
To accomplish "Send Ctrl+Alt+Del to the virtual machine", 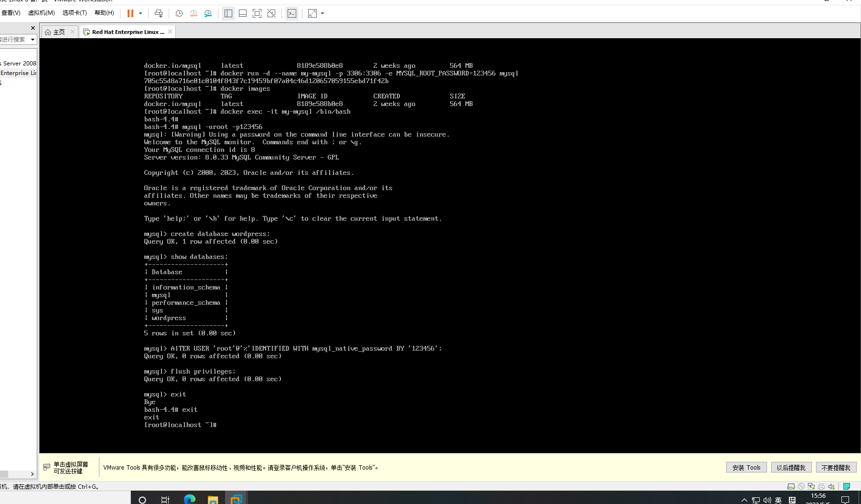I will click(159, 13).
